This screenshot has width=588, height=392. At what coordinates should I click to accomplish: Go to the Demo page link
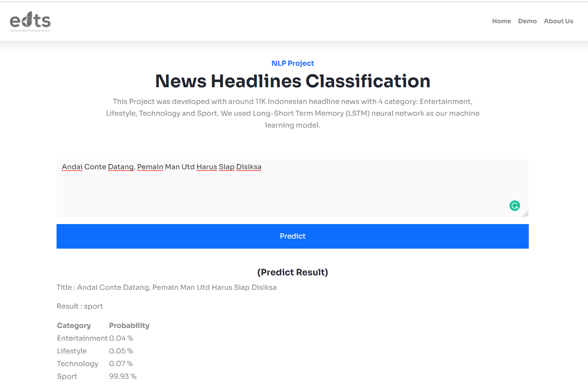[527, 21]
